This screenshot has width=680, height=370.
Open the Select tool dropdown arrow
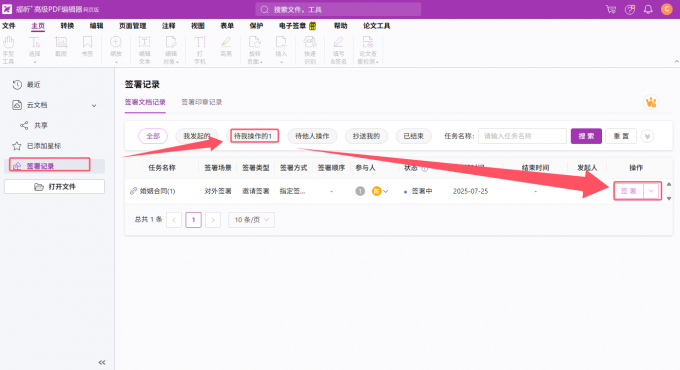pyautogui.click(x=35, y=62)
